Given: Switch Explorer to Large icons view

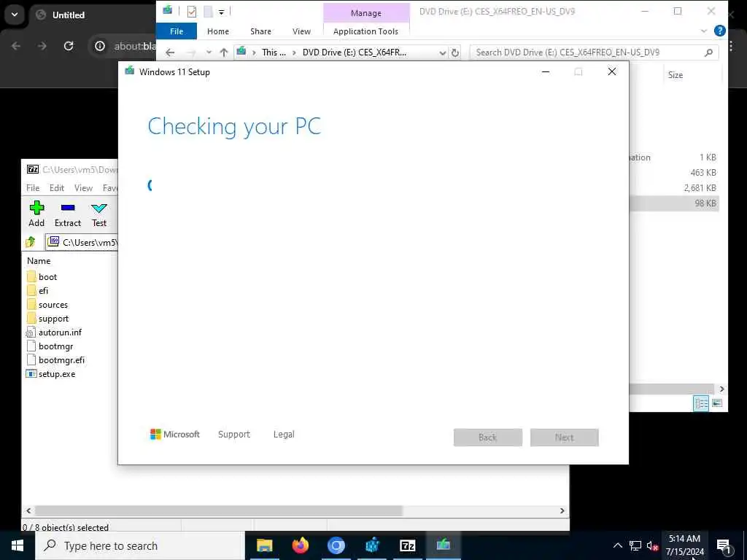Looking at the screenshot, I should pyautogui.click(x=717, y=403).
